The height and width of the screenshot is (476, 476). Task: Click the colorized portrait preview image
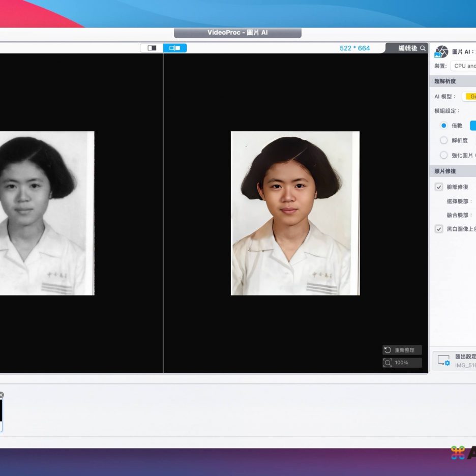(x=295, y=213)
